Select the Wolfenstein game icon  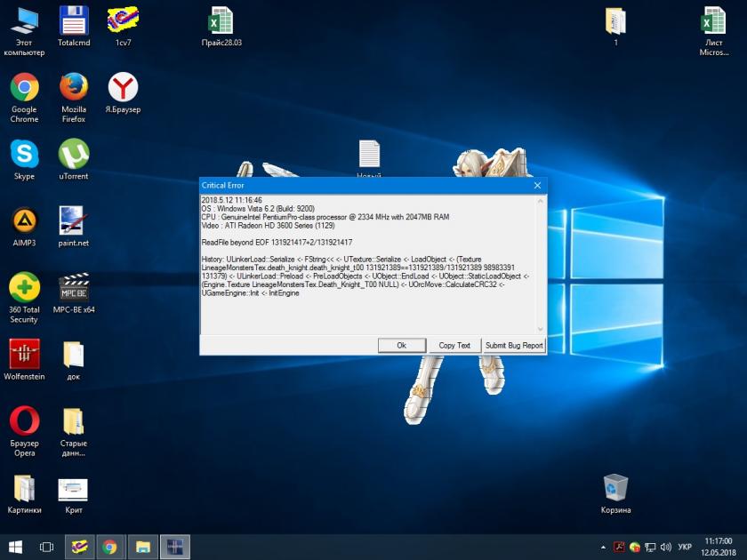click(x=24, y=354)
